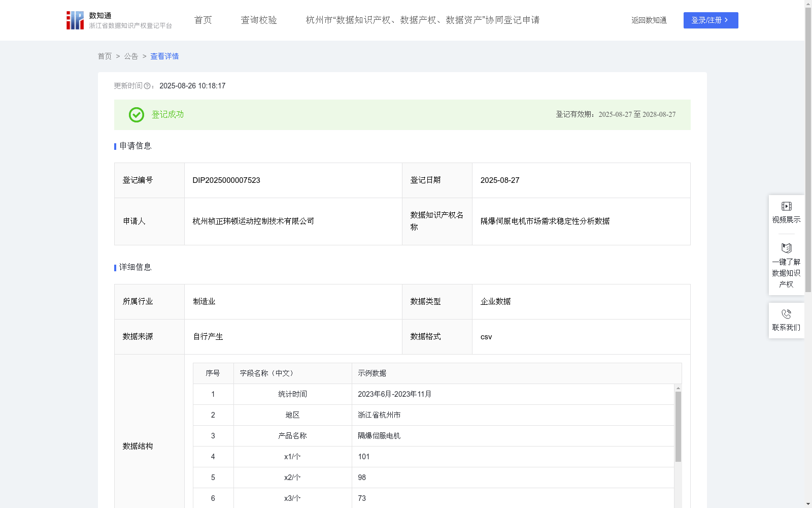Click the x3/个 field name cell
Viewport: 812px width, 508px height.
pos(293,498)
